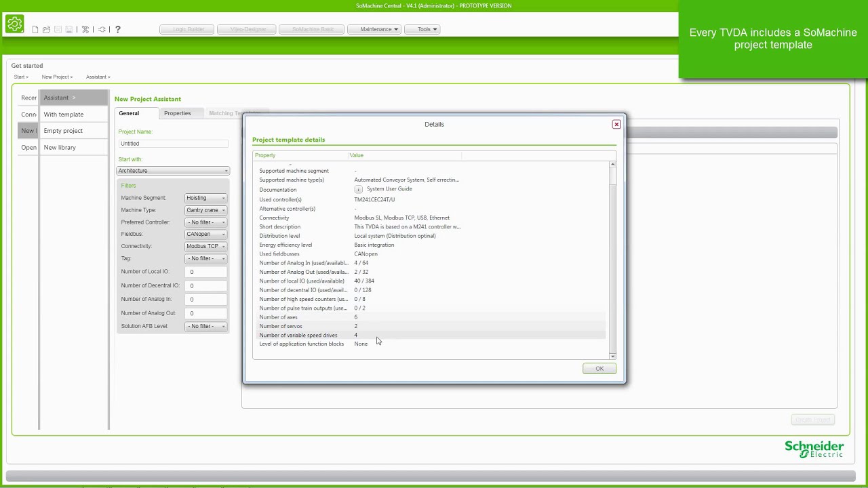868x488 pixels.
Task: Click the first save disk icon
Action: [x=58, y=30]
